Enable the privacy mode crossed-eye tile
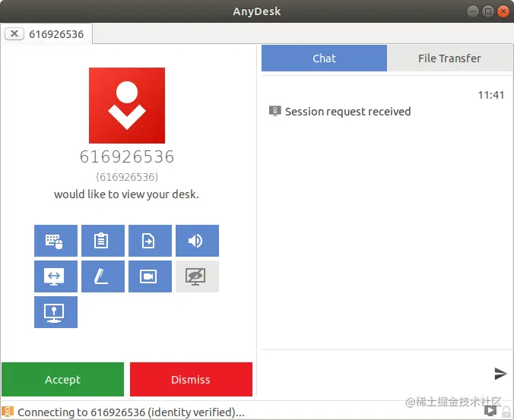This screenshot has height=420, width=514. pos(198,276)
